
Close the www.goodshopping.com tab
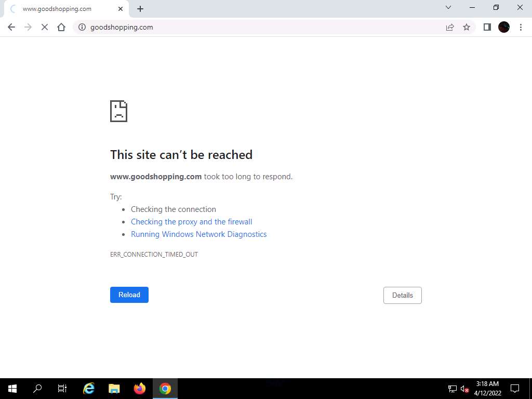point(121,9)
